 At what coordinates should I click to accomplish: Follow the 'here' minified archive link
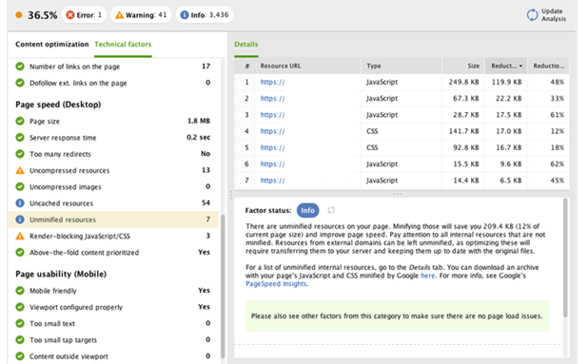427,276
